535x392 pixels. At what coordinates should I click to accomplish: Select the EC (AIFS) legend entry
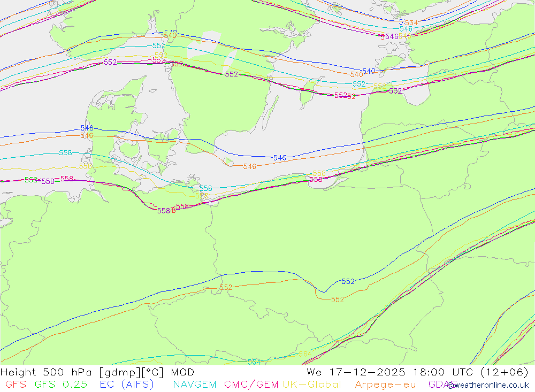(x=127, y=385)
